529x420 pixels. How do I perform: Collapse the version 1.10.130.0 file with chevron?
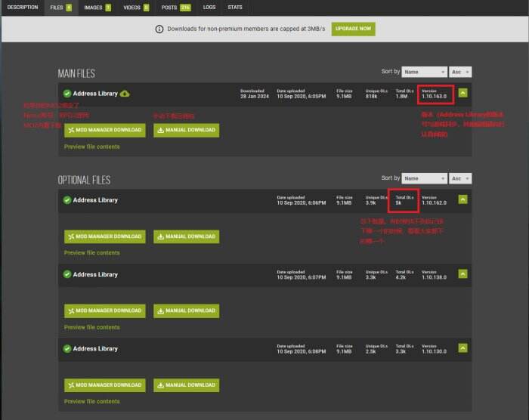point(462,347)
